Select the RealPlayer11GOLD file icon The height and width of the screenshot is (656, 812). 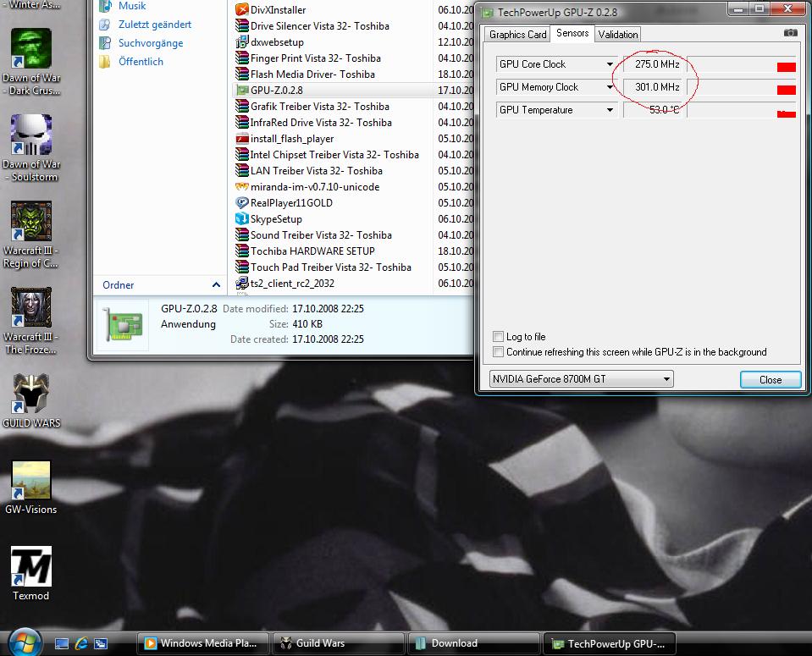[242, 202]
